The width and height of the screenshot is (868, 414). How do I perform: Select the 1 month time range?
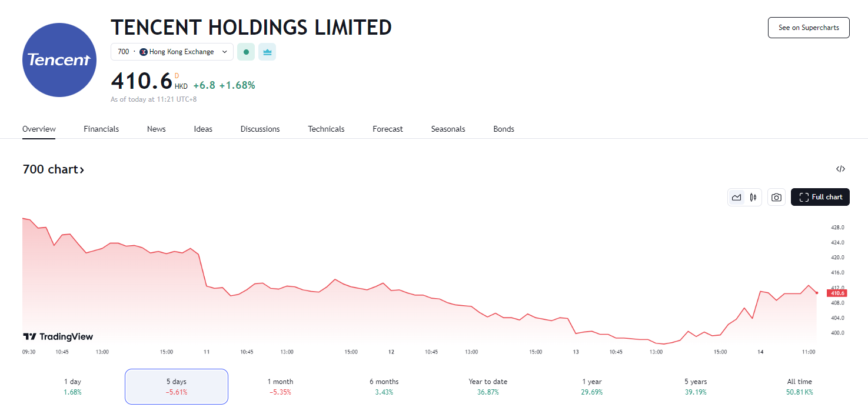tap(280, 386)
